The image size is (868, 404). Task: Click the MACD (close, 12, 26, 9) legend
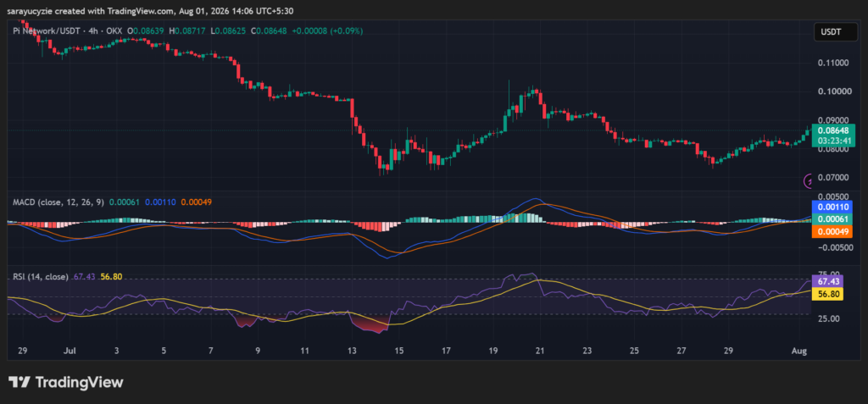point(58,202)
